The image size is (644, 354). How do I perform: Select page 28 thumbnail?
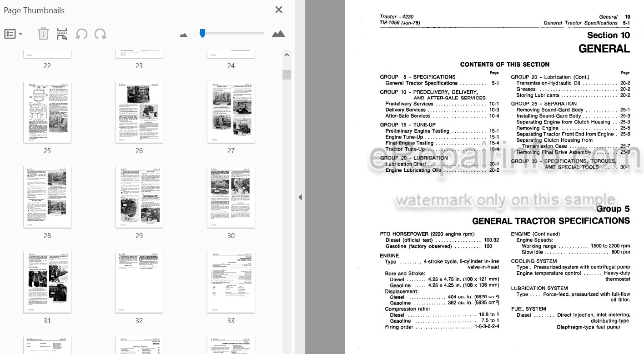point(47,197)
